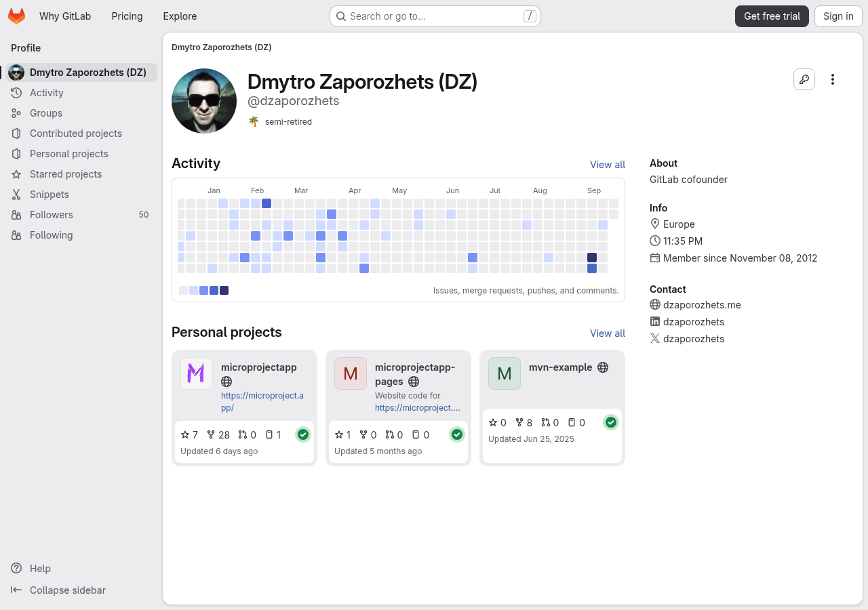Viewport: 868px width, 610px height.
Task: Click pipeline passed status icon on mvn-example
Action: [x=611, y=422]
